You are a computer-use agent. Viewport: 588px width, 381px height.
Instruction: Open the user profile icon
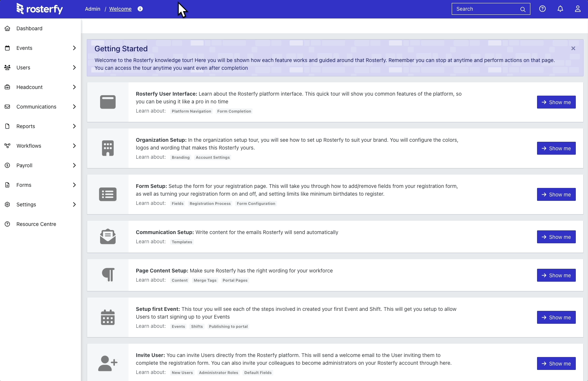[577, 9]
